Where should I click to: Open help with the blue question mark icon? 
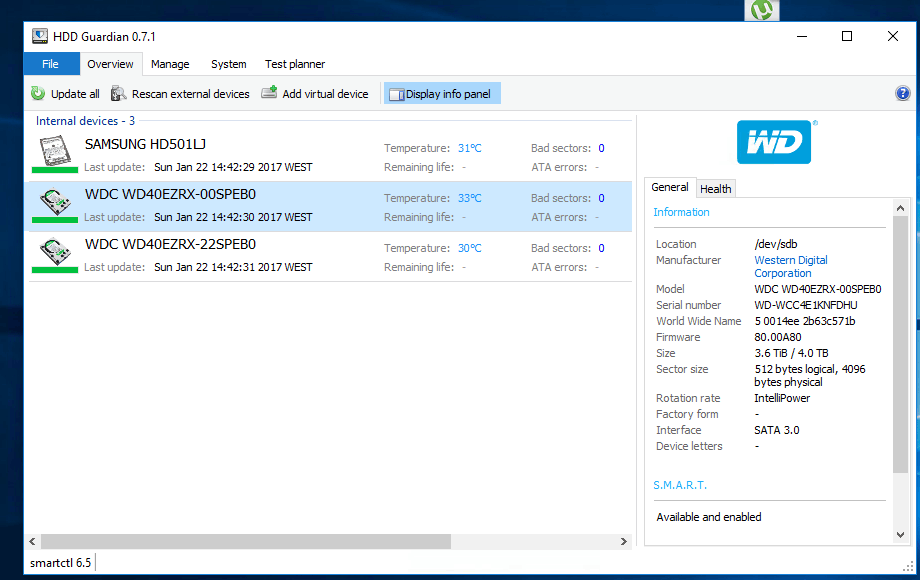point(902,93)
